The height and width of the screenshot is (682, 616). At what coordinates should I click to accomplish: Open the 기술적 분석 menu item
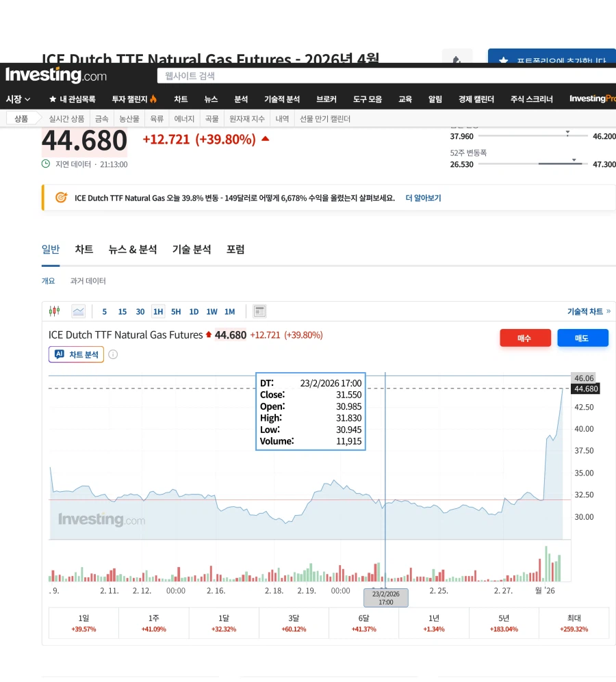click(283, 98)
